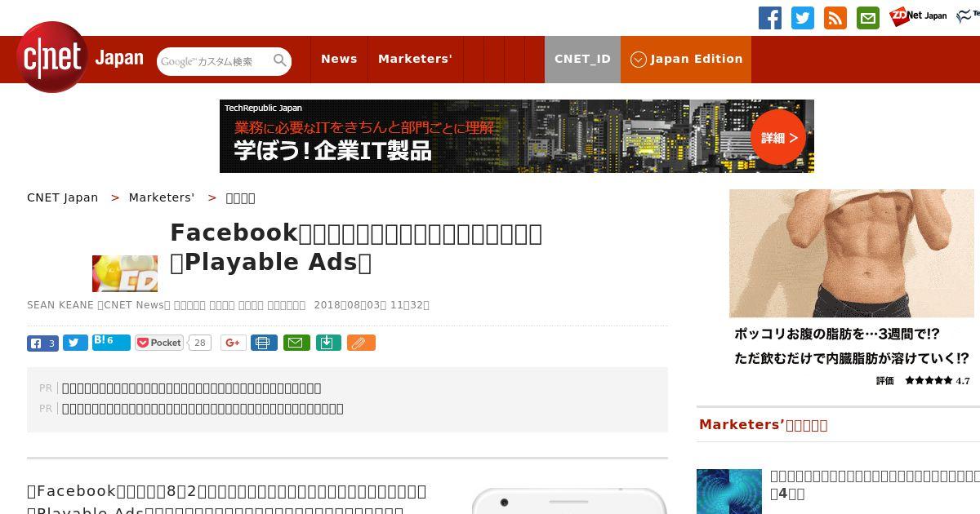Viewport: 980px width, 514px height.
Task: Open the sidebar article title next to swirl thumbnail
Action: (x=874, y=485)
